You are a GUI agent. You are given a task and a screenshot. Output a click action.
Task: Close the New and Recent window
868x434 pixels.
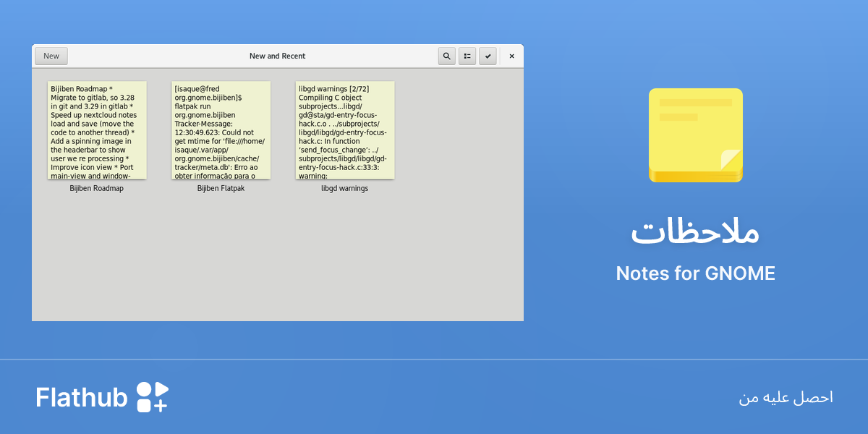tap(511, 56)
